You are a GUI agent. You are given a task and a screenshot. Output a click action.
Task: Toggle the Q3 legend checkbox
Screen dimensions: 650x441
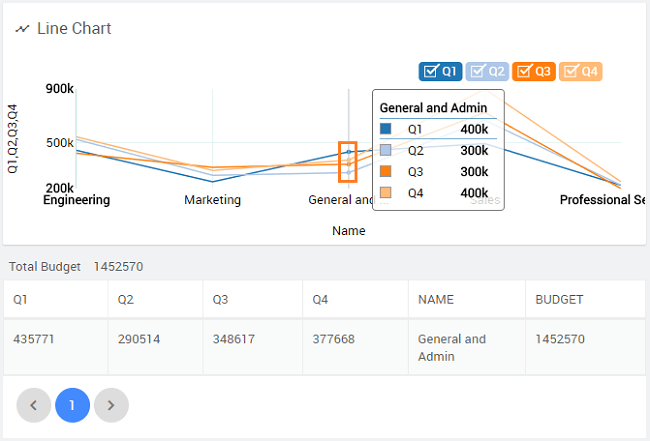(x=534, y=71)
